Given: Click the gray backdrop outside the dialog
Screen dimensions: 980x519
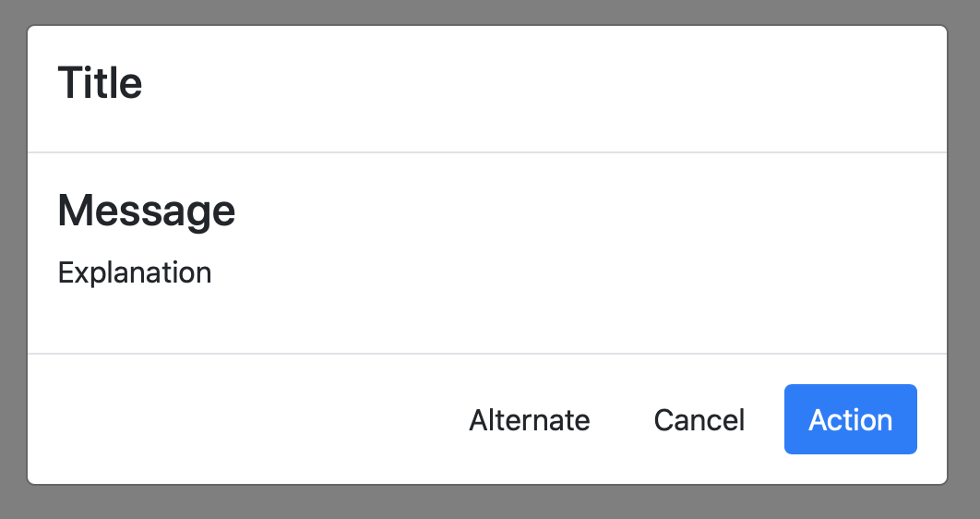Looking at the screenshot, I should click(x=489, y=501).
